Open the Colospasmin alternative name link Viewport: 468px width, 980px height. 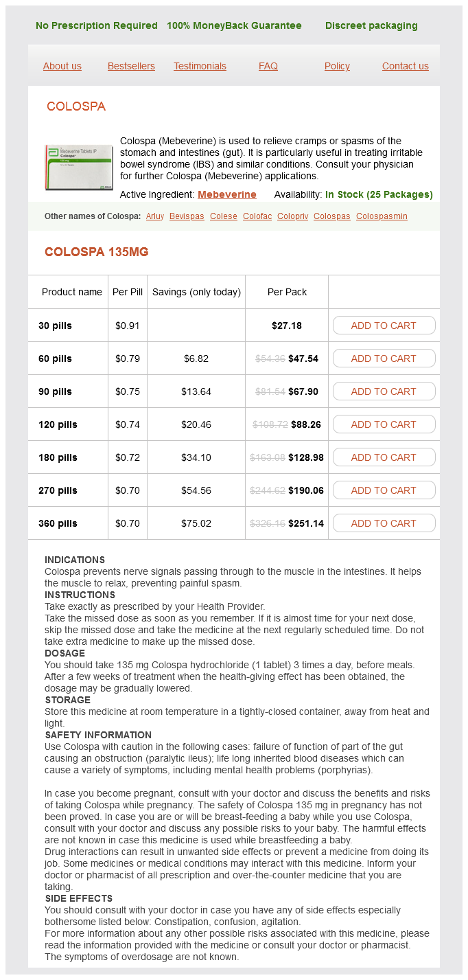click(382, 216)
